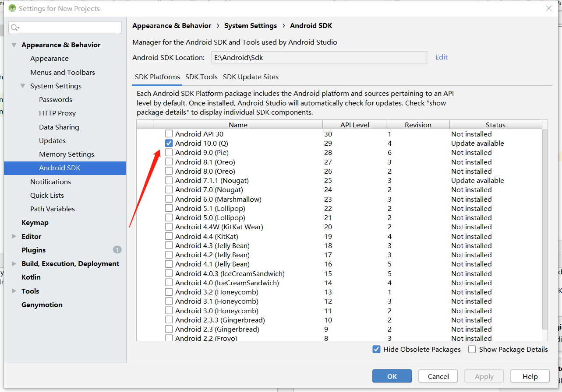The image size is (562, 392).
Task: Expand the Tools tree node
Action: click(x=14, y=291)
